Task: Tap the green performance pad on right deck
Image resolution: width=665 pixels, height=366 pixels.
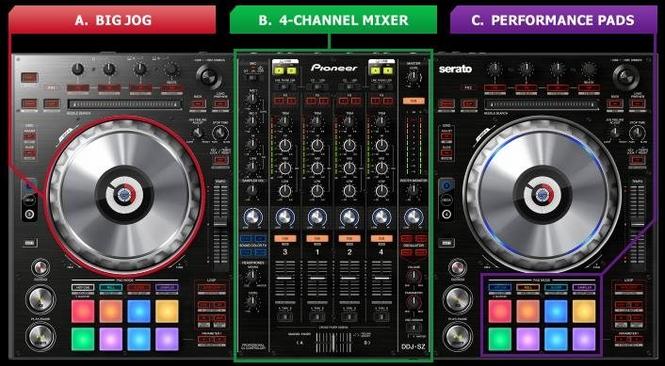Action: pos(500,339)
